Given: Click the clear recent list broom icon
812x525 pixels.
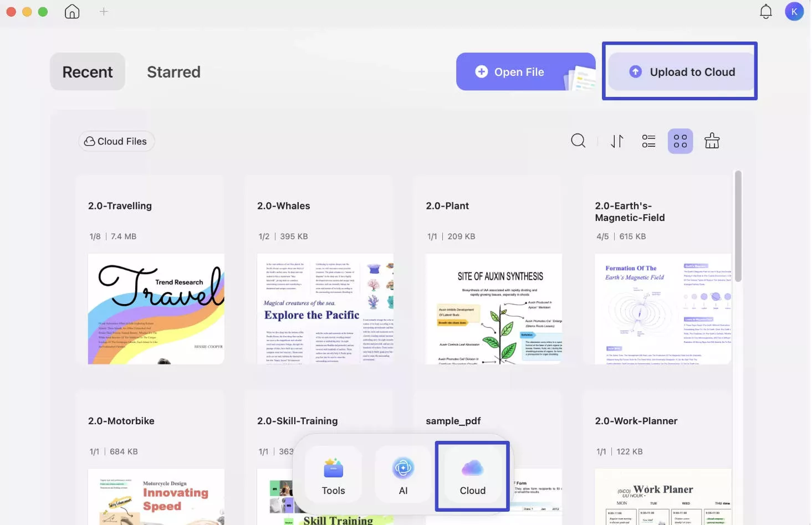Looking at the screenshot, I should point(712,141).
